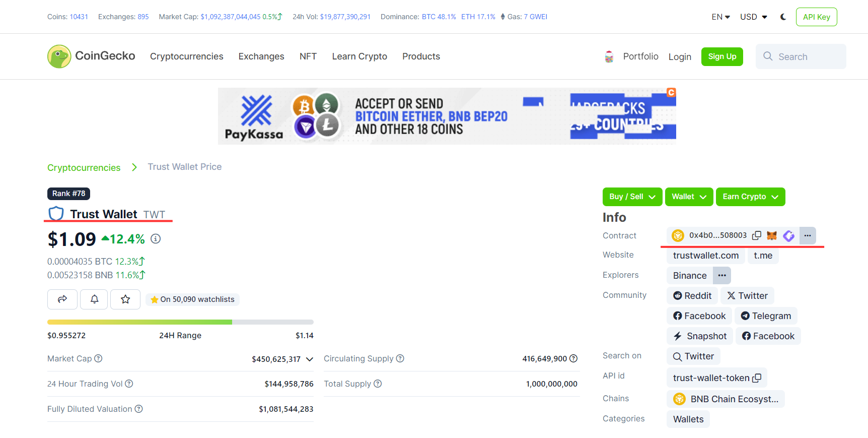The height and width of the screenshot is (438, 868).
Task: Click the BNB Chain Ecosystem chip
Action: tap(726, 399)
